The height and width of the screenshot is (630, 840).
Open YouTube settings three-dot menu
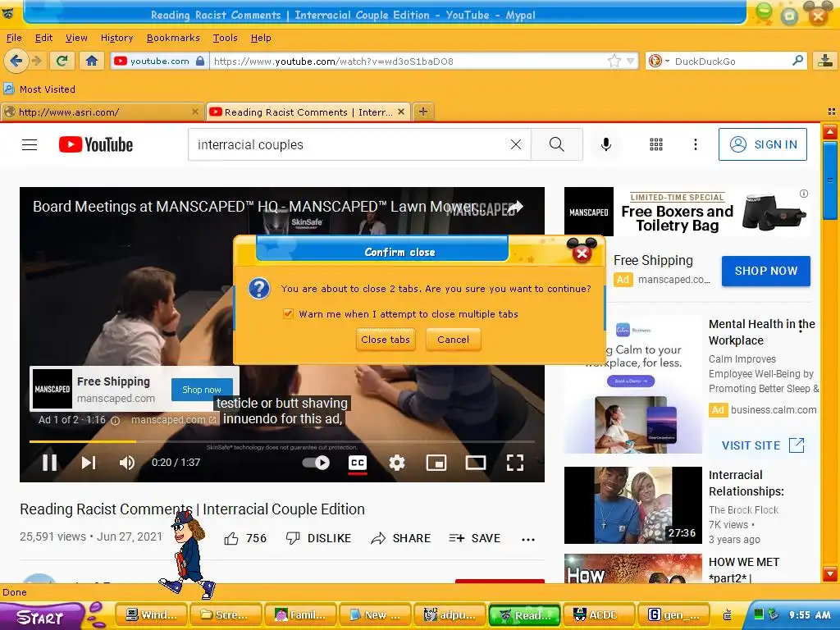pos(696,144)
